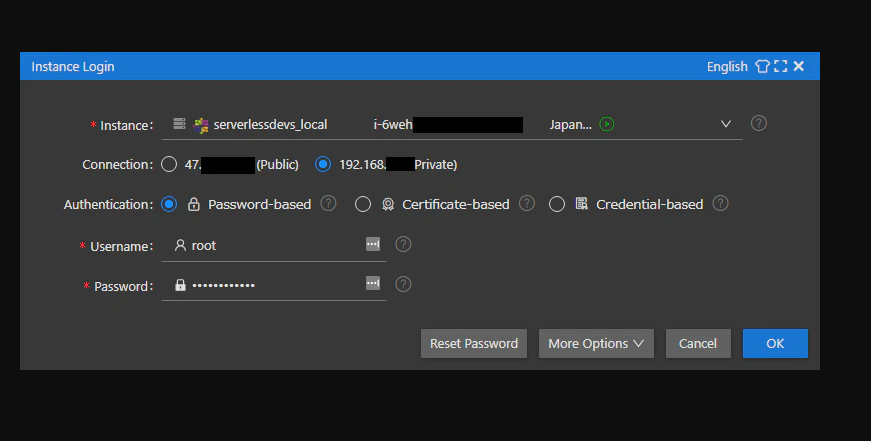Click the help icon next to Instance field
This screenshot has height=441, width=871.
click(758, 123)
